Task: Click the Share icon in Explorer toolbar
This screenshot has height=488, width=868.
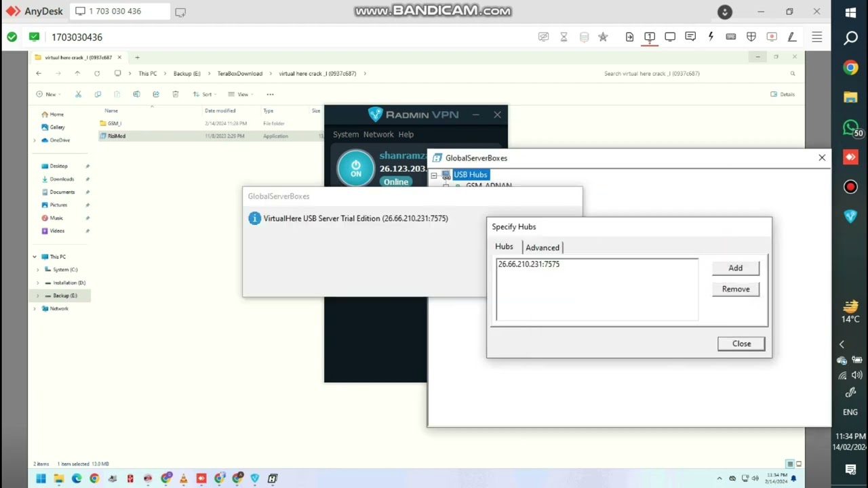Action: click(x=156, y=94)
